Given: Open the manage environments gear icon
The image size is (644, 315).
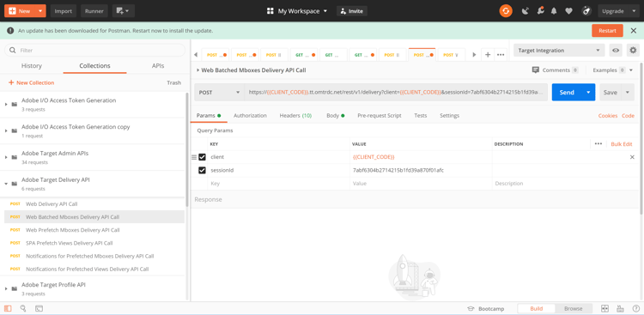Looking at the screenshot, I should 633,51.
